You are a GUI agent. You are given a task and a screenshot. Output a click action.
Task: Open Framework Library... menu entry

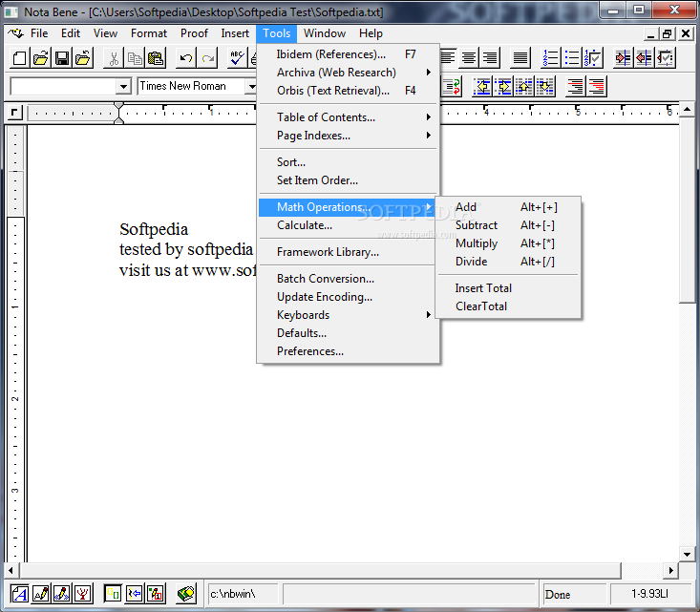(348, 252)
